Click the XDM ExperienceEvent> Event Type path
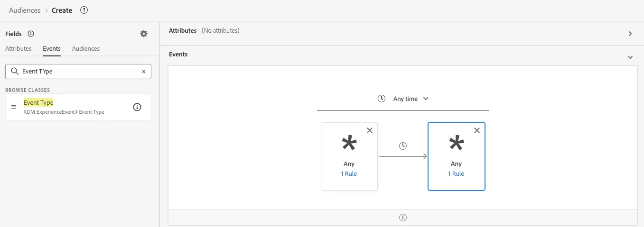 click(64, 112)
